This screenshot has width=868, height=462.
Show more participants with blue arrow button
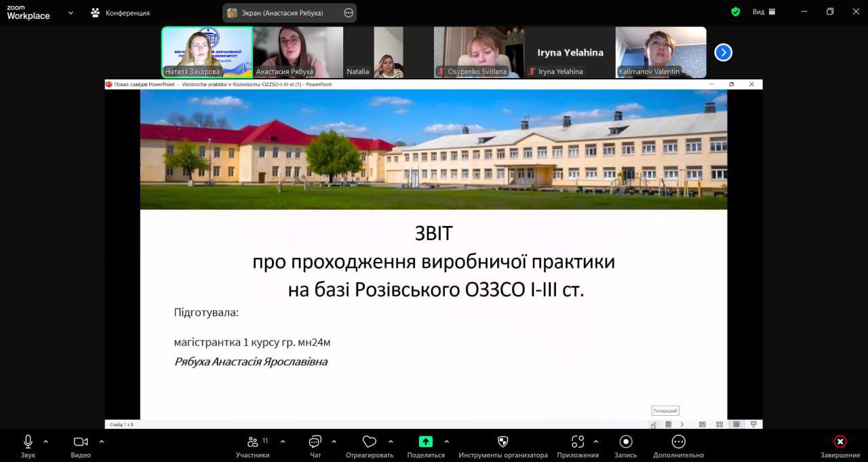pos(723,52)
